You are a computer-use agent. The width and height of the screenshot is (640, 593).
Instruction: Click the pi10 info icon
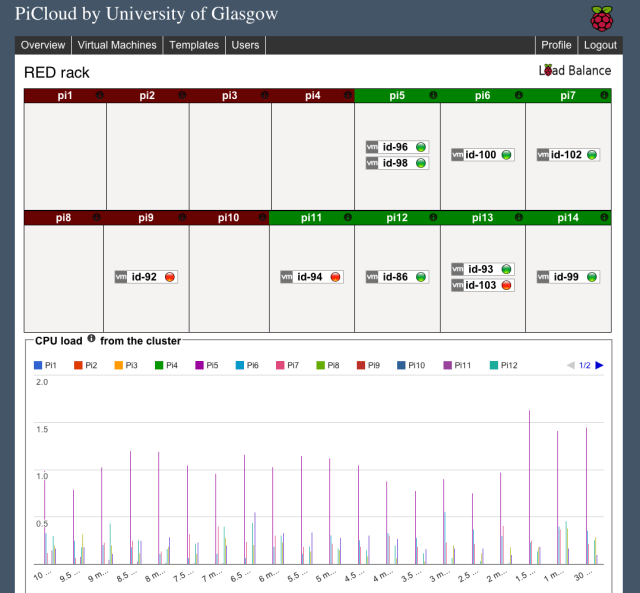(262, 217)
